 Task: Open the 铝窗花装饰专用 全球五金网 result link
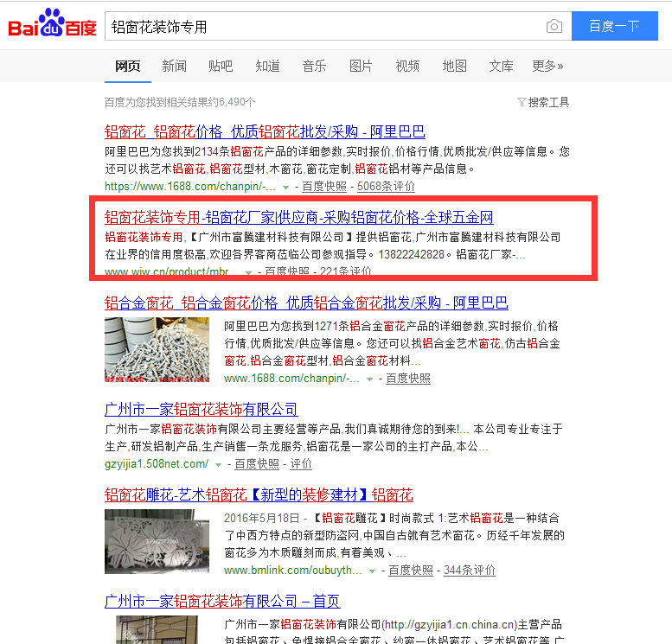[298, 217]
